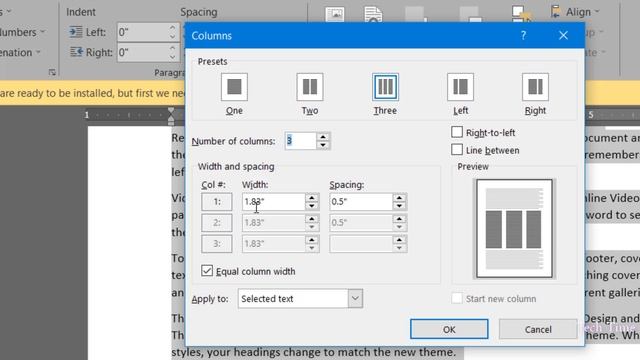Click the column 1 spacing field

coord(361,202)
